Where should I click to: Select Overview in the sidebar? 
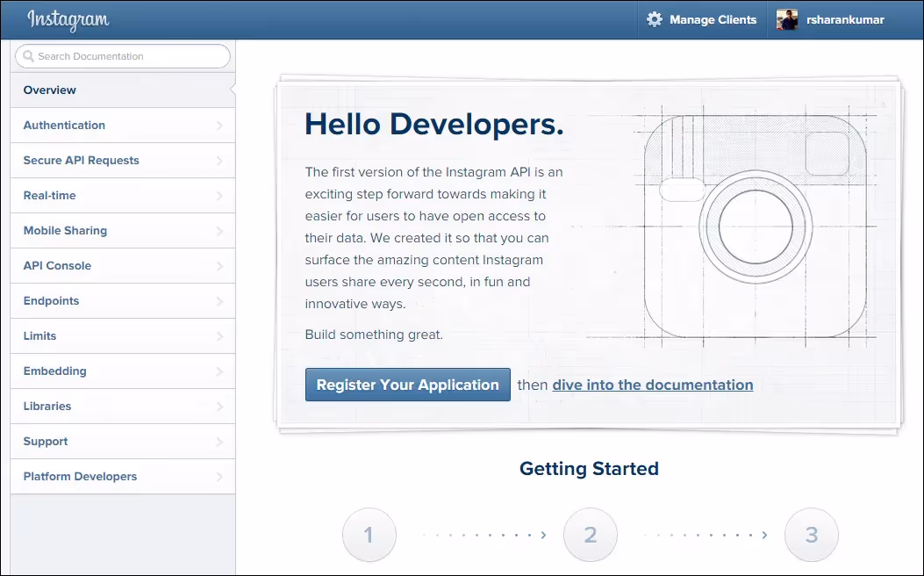pos(123,90)
